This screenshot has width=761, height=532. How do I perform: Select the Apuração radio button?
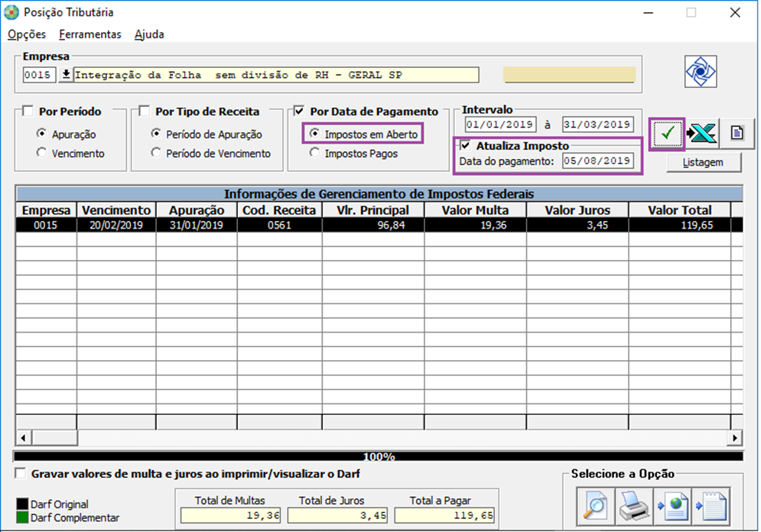coord(42,133)
